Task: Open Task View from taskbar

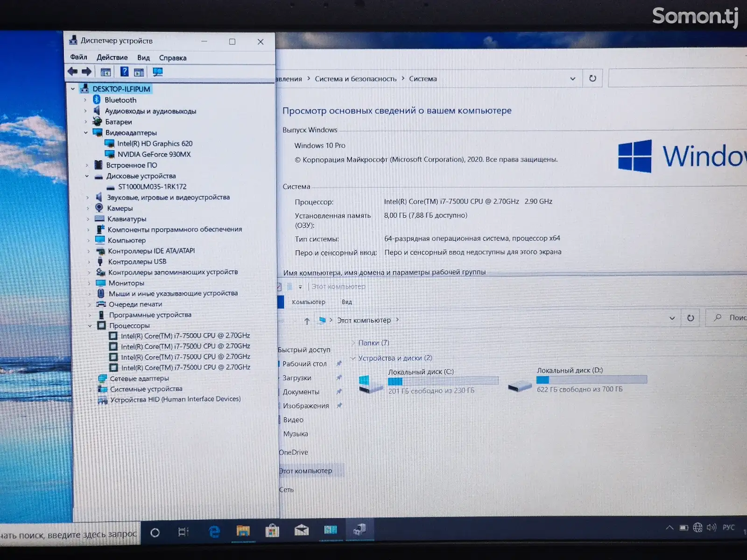Action: tap(183, 532)
